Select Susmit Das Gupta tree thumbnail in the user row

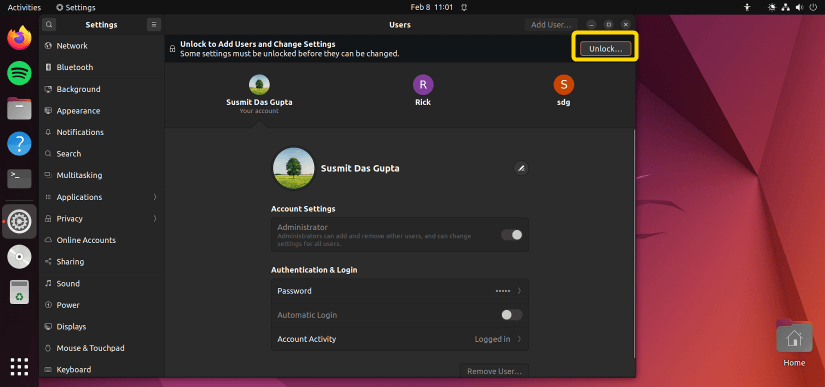(x=259, y=85)
